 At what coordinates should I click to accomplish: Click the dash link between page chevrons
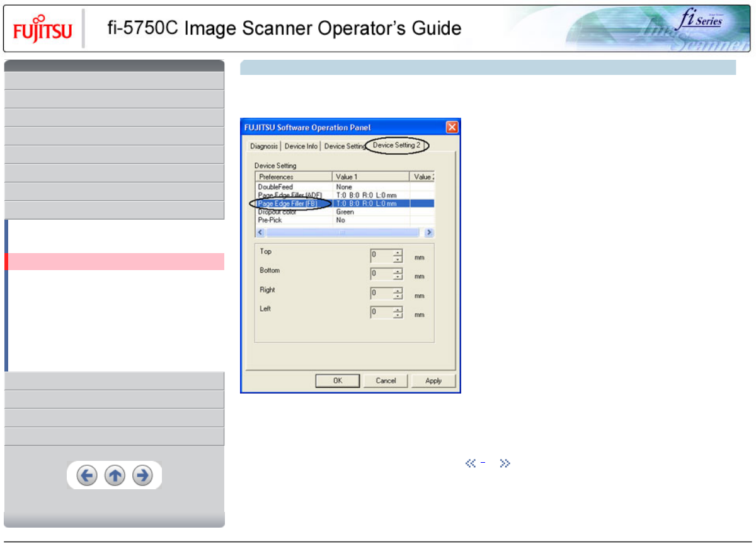pos(483,463)
